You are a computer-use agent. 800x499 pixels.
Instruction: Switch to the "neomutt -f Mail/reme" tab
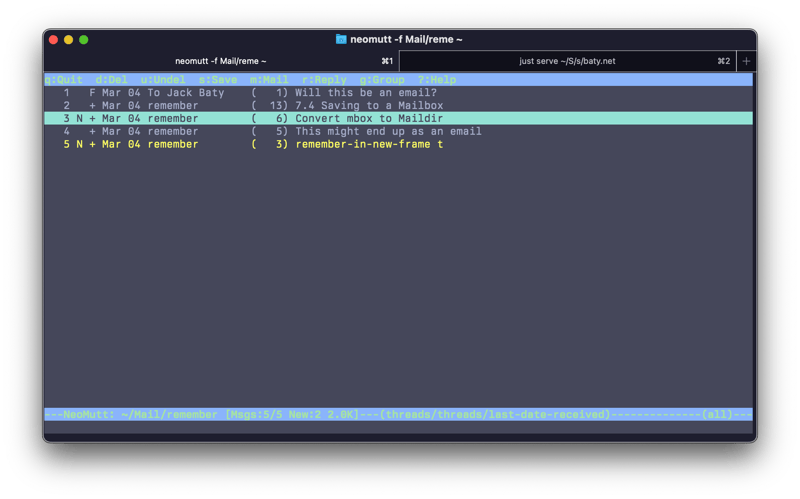click(x=221, y=61)
